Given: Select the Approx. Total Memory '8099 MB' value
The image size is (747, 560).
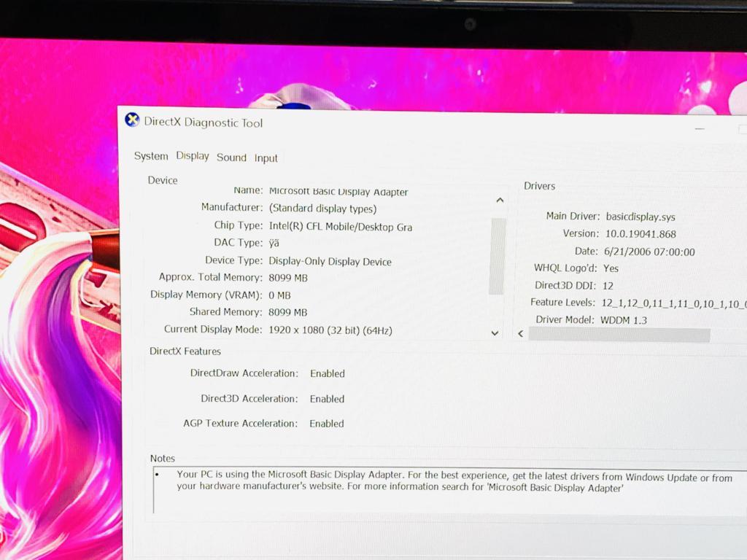Looking at the screenshot, I should [x=288, y=278].
